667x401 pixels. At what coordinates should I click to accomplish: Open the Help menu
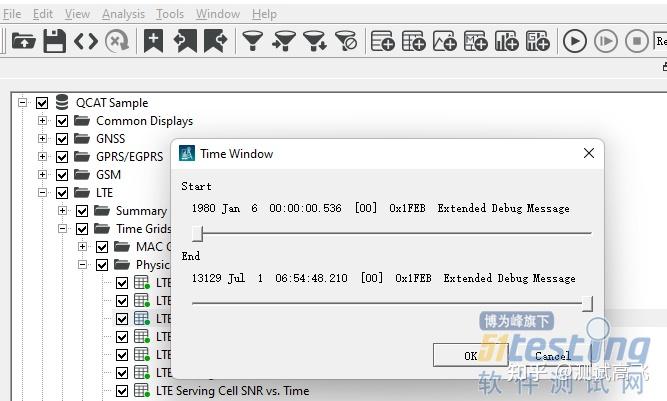264,14
